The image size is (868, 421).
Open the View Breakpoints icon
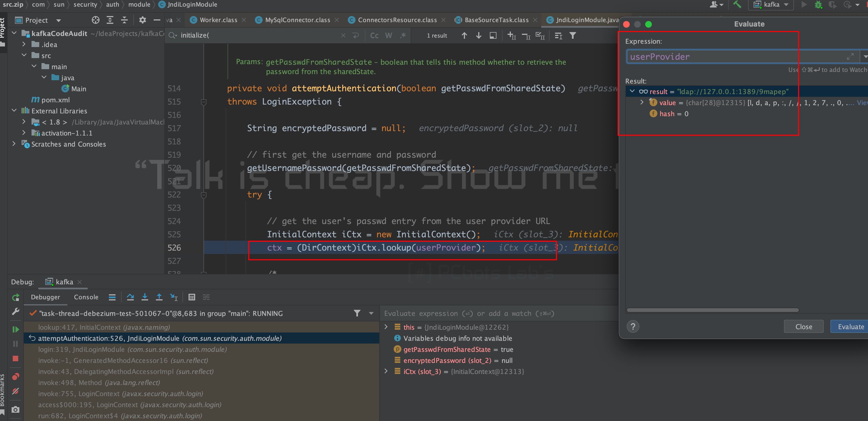click(x=15, y=376)
